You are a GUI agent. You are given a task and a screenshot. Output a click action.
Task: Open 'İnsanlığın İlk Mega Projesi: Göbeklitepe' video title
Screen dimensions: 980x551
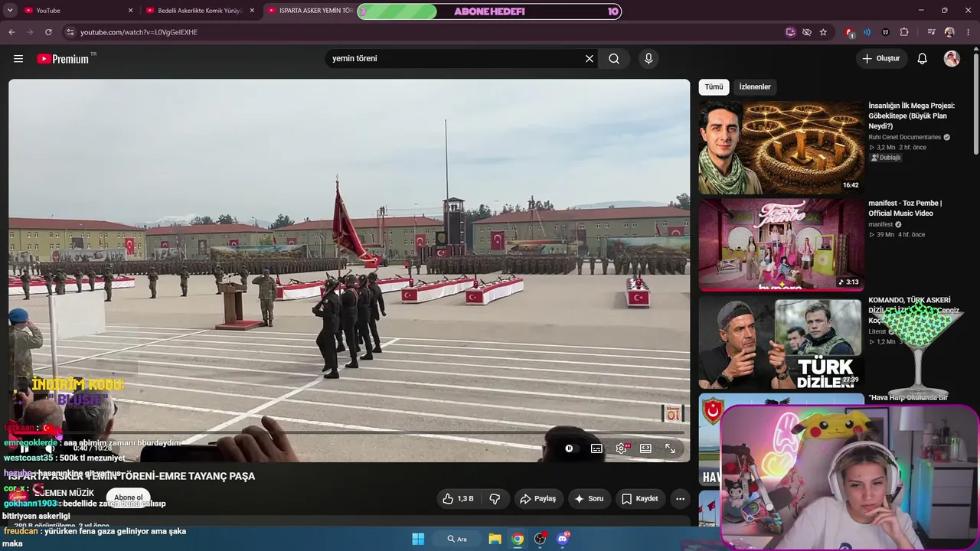tap(912, 116)
